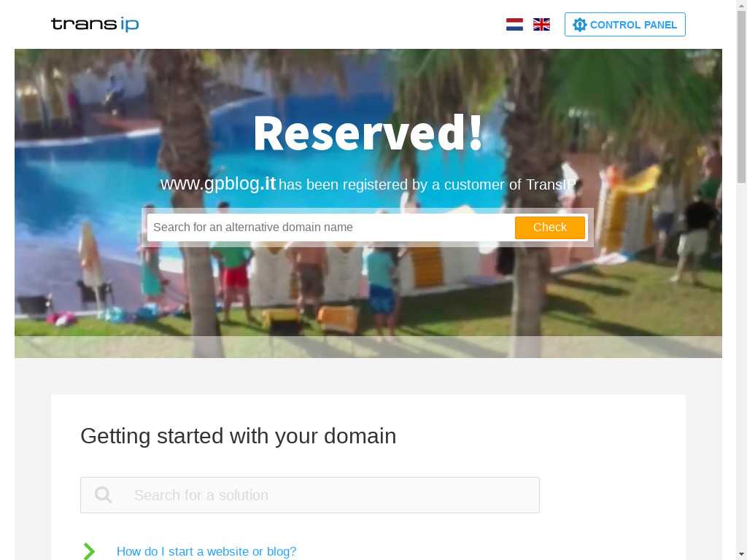Click the scrollbar up arrow
The height and width of the screenshot is (560, 747).
tap(741, 5)
